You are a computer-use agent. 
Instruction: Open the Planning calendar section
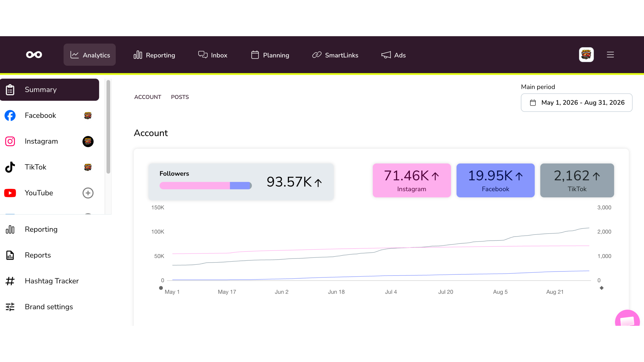pyautogui.click(x=270, y=55)
